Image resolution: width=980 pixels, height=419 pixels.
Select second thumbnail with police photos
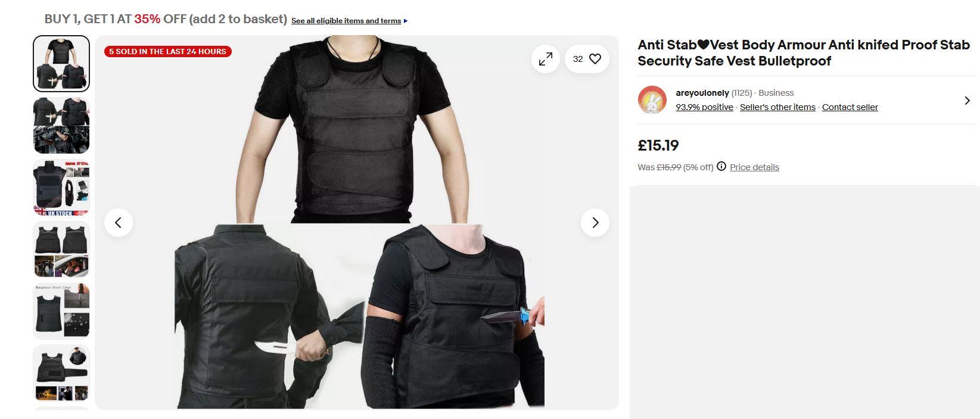[61, 126]
